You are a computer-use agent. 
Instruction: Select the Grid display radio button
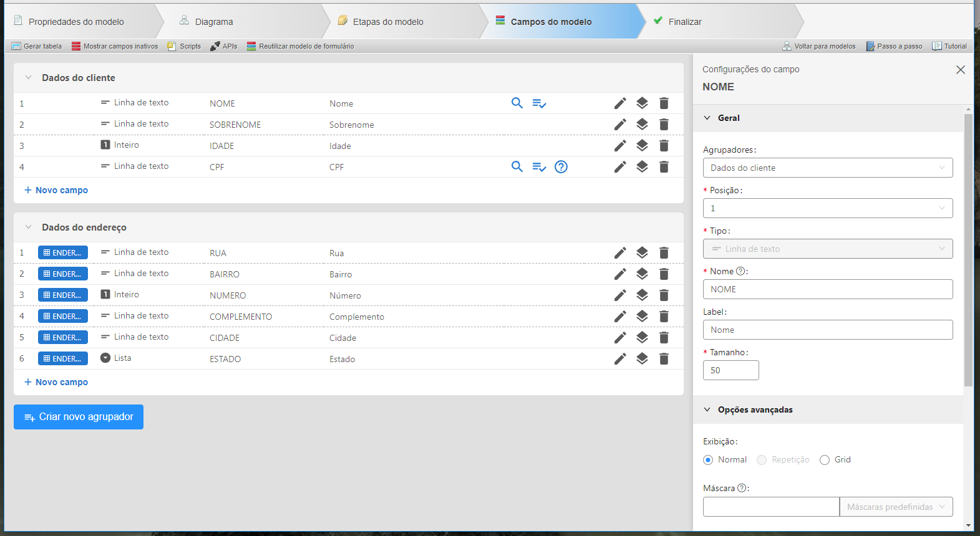[825, 460]
